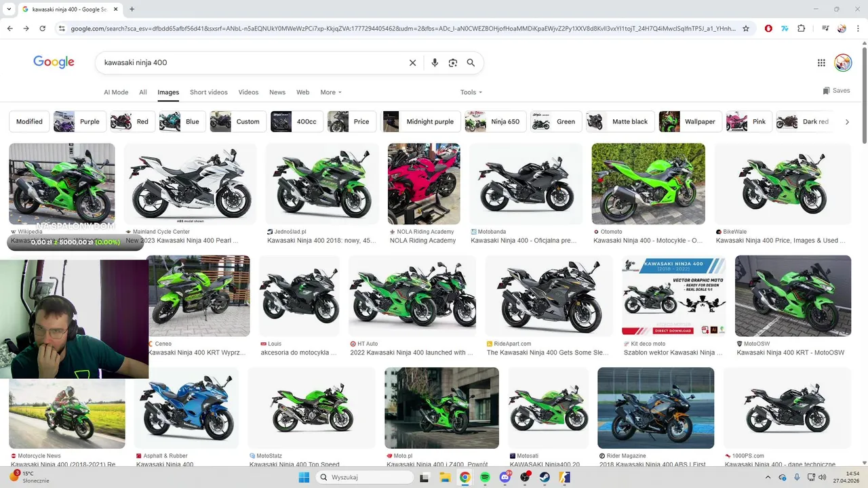This screenshot has height=488, width=868.
Task: Start voice search with the microphone icon
Action: point(435,62)
